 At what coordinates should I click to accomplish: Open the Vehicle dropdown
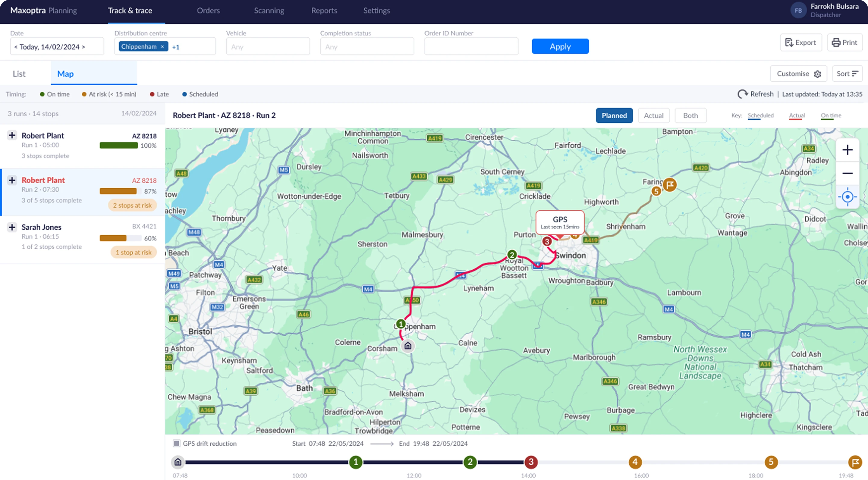coord(268,46)
